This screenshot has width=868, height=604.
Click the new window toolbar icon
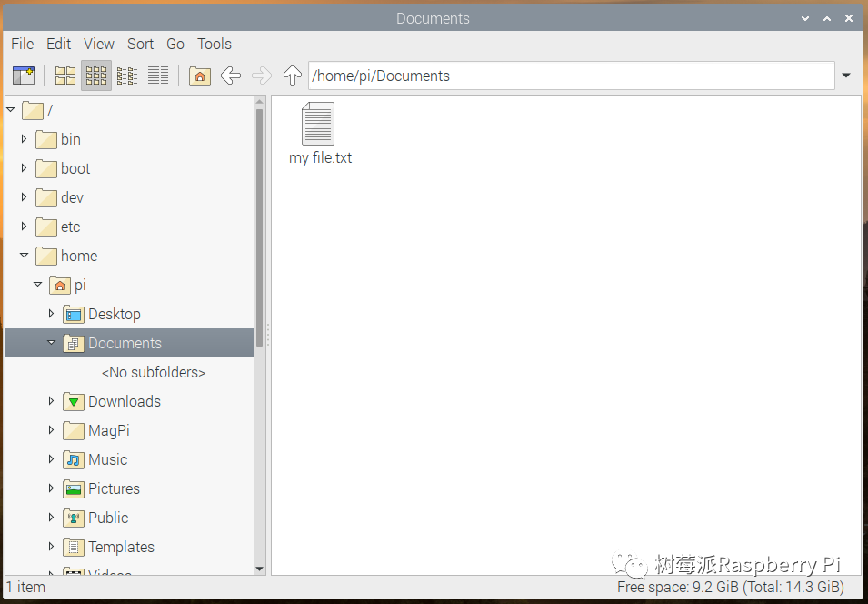tap(23, 75)
